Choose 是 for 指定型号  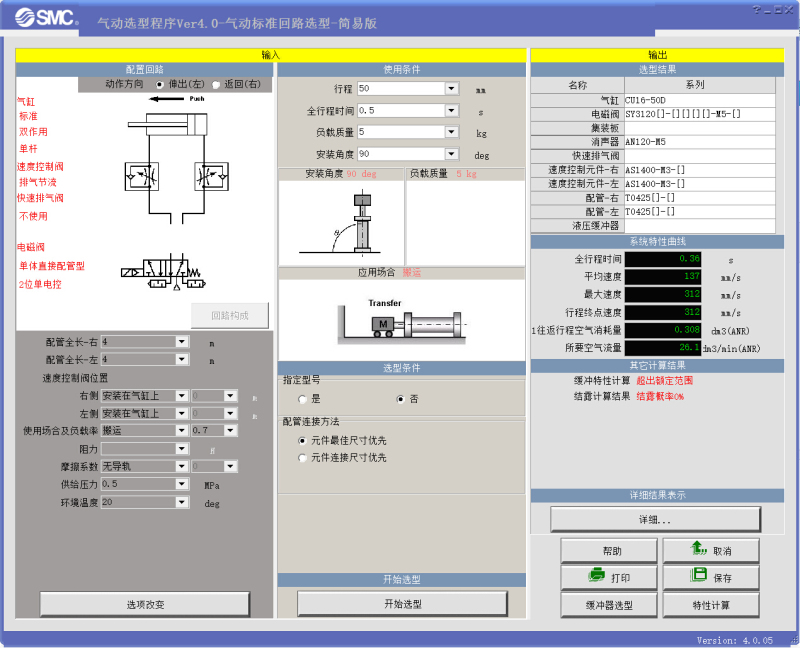coord(303,399)
